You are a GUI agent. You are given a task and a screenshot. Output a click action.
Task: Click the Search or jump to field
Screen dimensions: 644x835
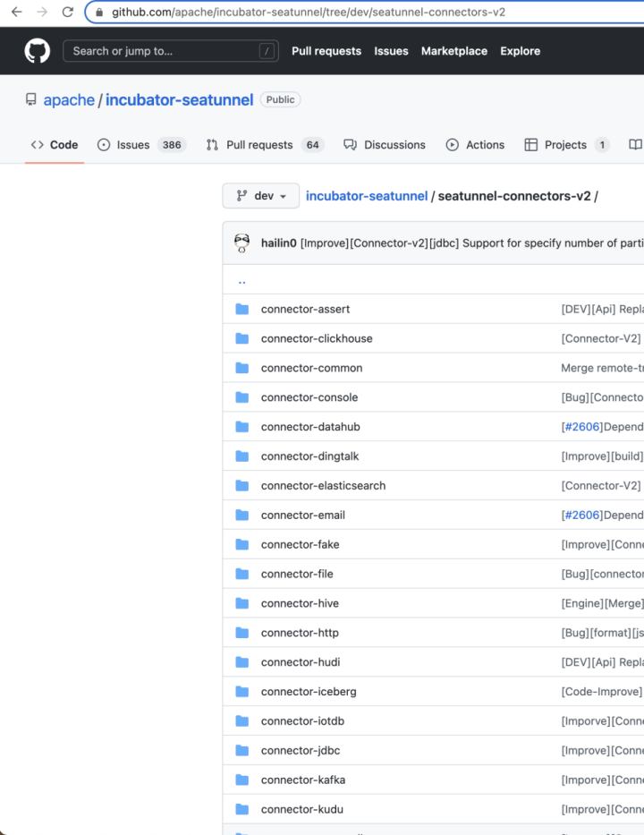click(161, 51)
